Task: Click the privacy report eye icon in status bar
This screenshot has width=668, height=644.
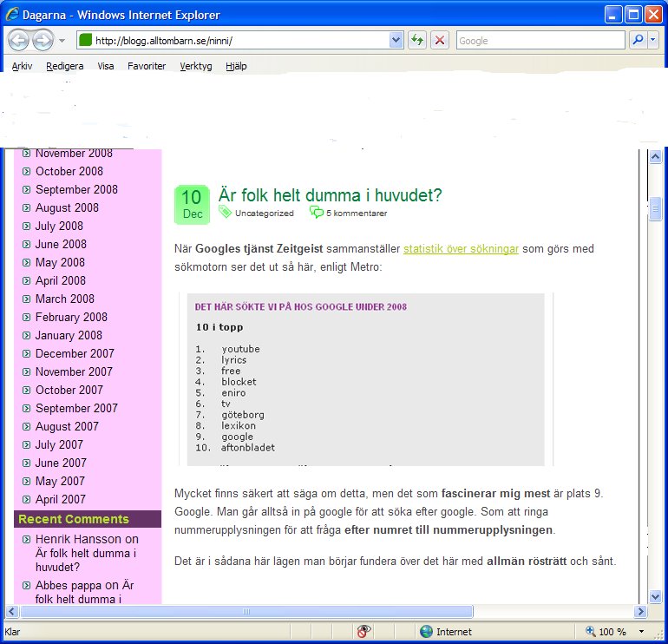Action: [363, 631]
